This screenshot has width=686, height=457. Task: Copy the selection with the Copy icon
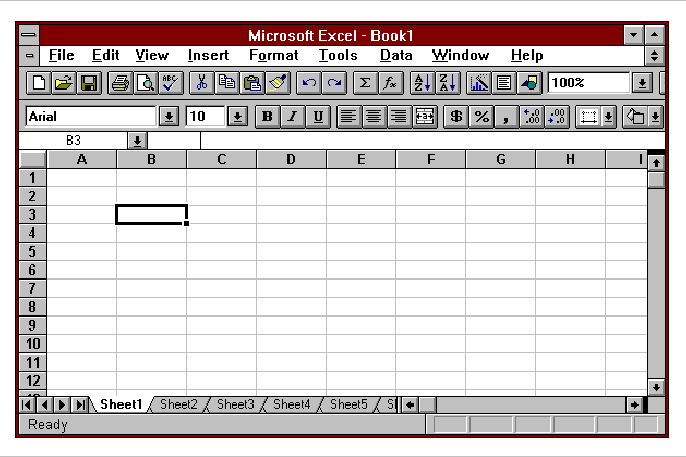pyautogui.click(x=227, y=83)
